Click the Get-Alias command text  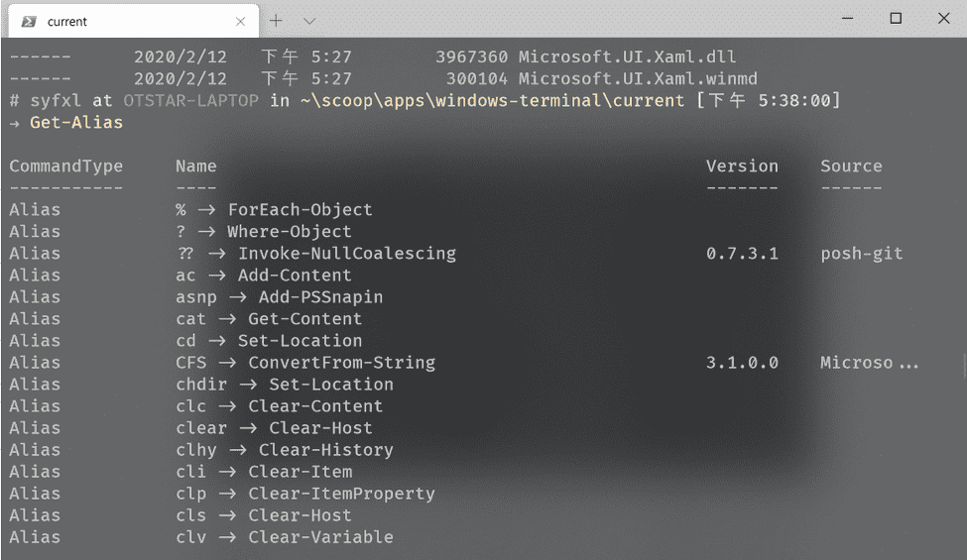pyautogui.click(x=76, y=123)
